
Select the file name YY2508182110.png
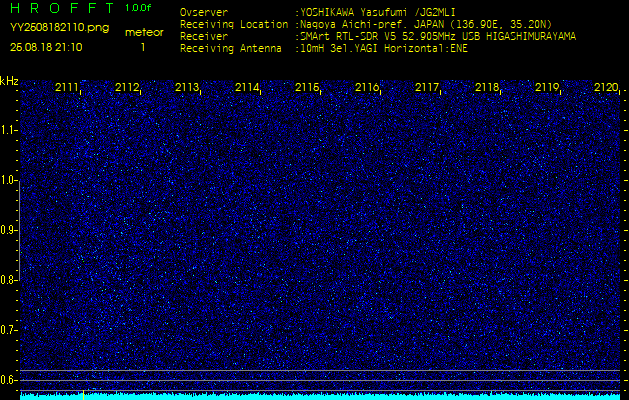point(59,27)
